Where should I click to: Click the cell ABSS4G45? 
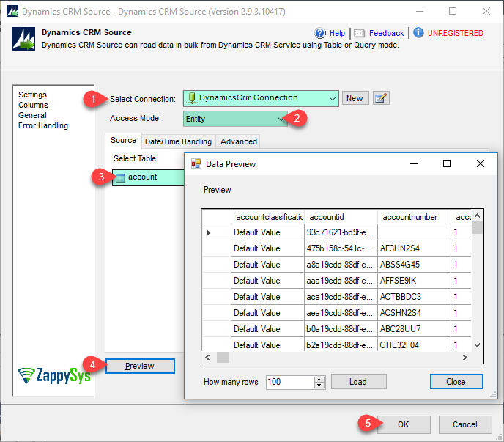tap(415, 265)
